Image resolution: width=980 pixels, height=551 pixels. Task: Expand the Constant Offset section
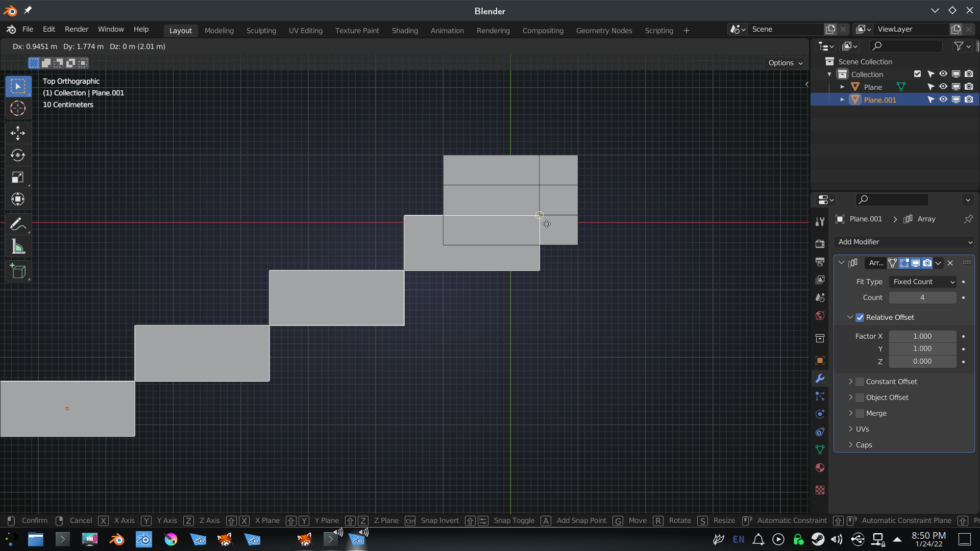[x=851, y=381]
